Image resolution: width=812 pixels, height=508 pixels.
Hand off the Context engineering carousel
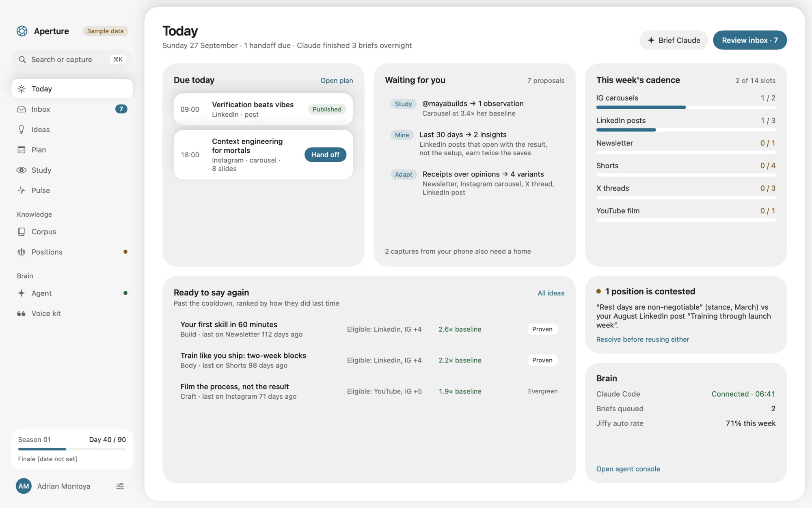point(325,154)
